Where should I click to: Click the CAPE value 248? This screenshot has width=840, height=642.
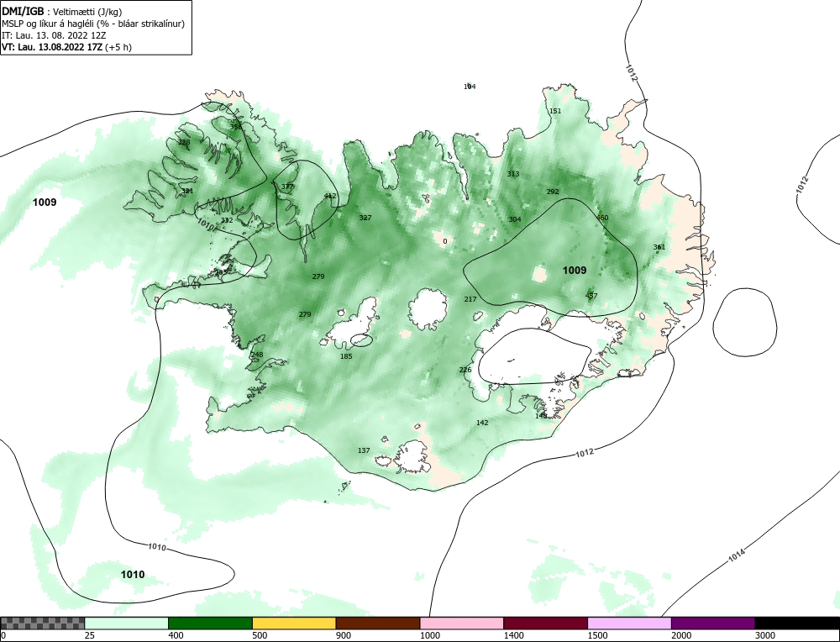tap(257, 355)
